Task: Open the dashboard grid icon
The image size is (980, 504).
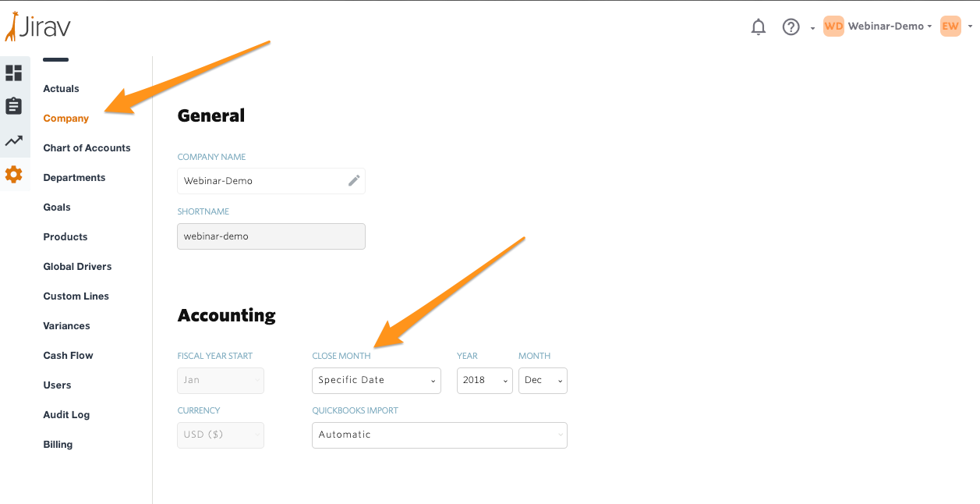Action: (x=14, y=73)
